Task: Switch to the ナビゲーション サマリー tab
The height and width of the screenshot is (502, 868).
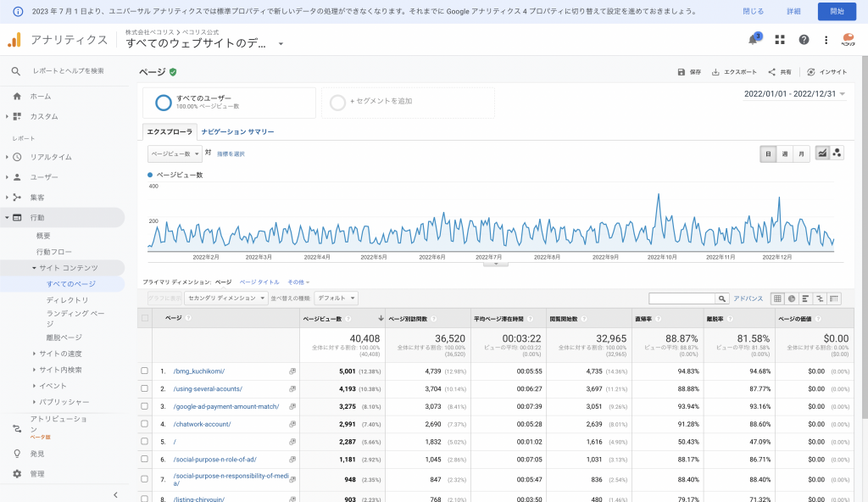Action: (x=237, y=132)
